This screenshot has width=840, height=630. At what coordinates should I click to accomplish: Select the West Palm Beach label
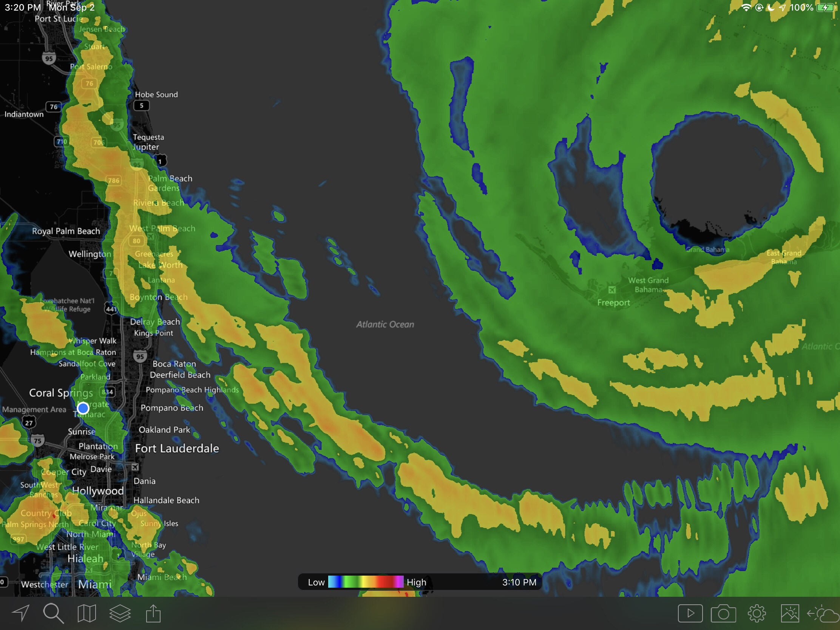click(162, 228)
